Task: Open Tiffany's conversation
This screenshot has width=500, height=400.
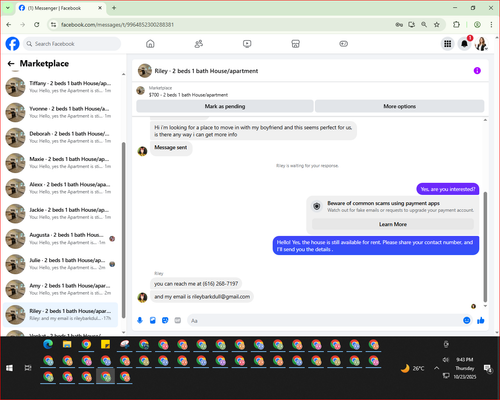Action: click(61, 87)
